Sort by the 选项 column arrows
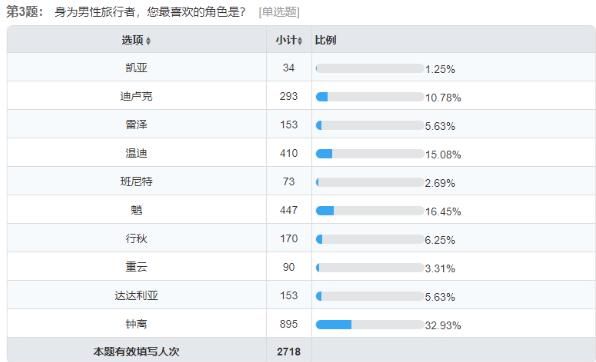 click(148, 41)
